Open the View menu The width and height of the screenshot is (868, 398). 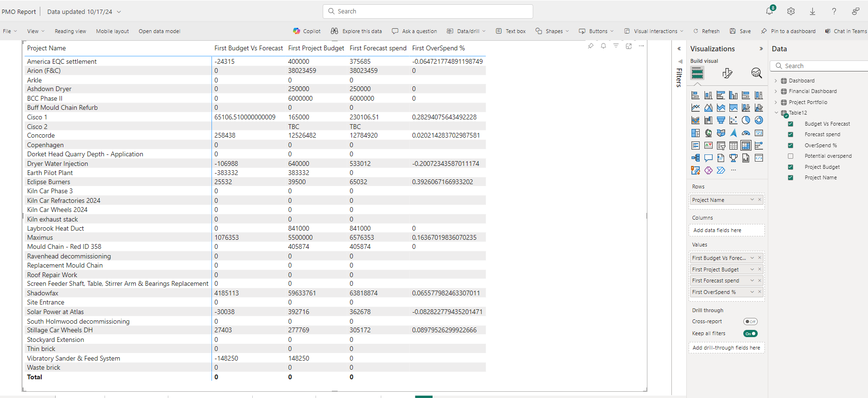35,31
